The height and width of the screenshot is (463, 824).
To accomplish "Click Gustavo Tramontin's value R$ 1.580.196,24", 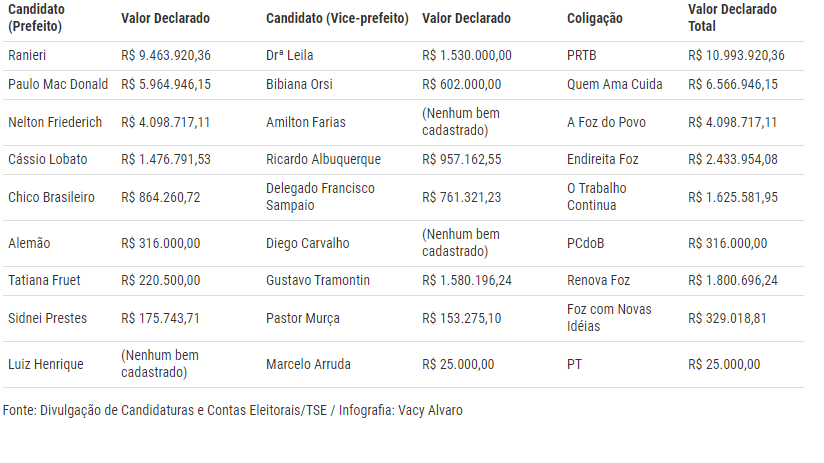I will tap(467, 280).
